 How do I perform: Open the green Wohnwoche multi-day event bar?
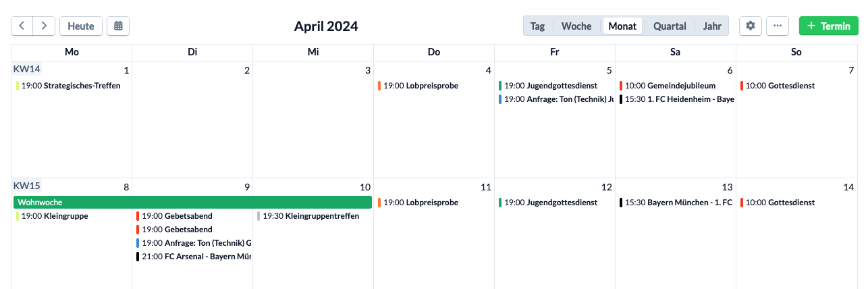pos(192,203)
